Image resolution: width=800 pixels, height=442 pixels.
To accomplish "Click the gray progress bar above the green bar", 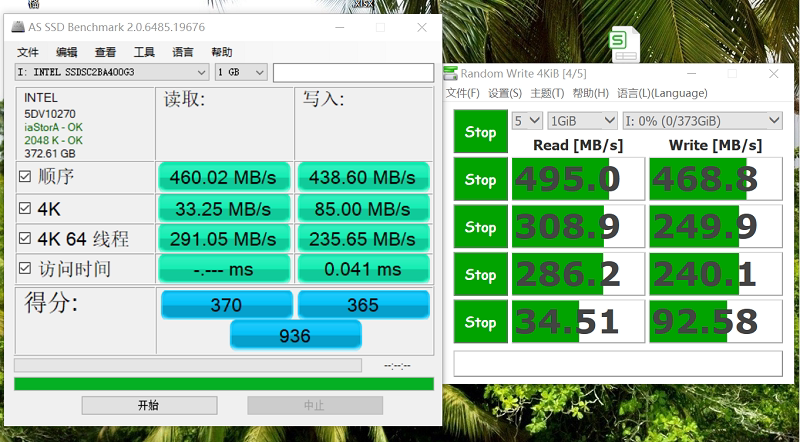I will coord(188,365).
